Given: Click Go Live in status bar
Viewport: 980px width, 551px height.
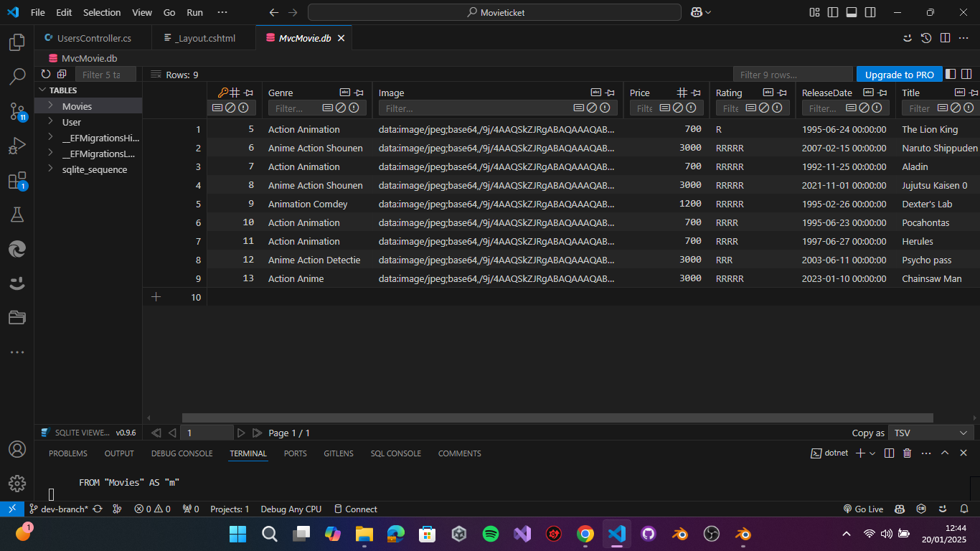Looking at the screenshot, I should (863, 509).
